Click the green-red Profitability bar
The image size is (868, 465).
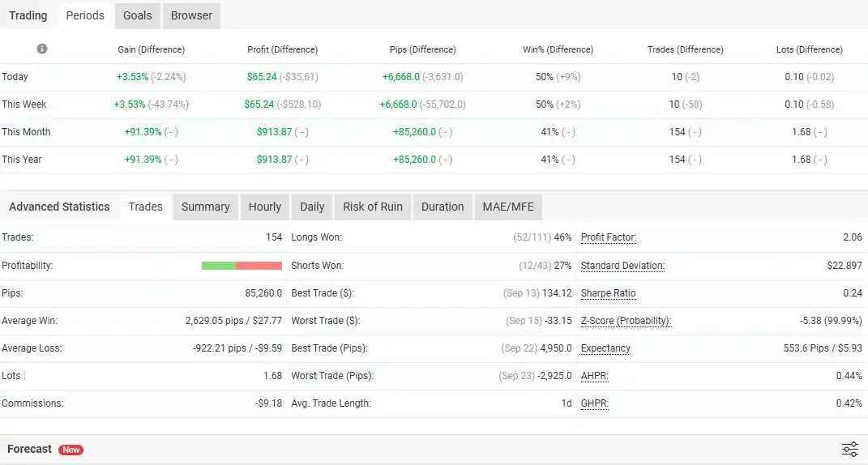[242, 265]
